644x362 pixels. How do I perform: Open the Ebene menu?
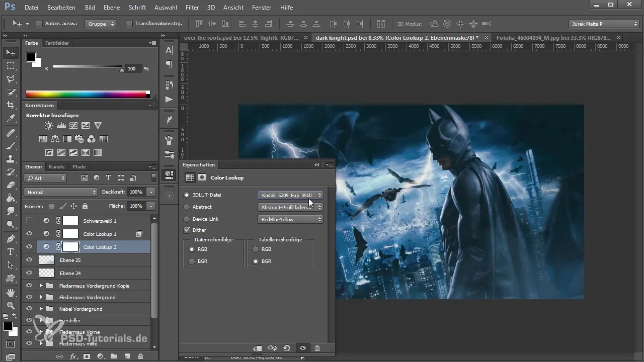point(113,8)
